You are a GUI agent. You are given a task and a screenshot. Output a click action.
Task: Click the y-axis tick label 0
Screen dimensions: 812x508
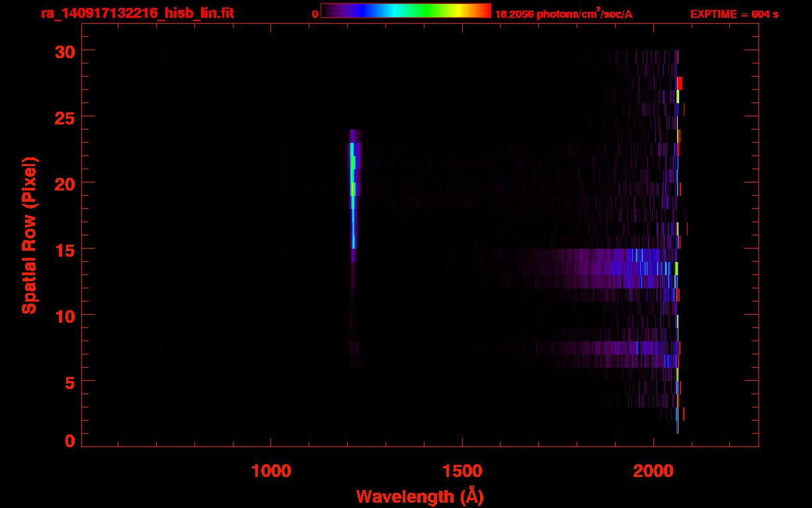[x=70, y=441]
